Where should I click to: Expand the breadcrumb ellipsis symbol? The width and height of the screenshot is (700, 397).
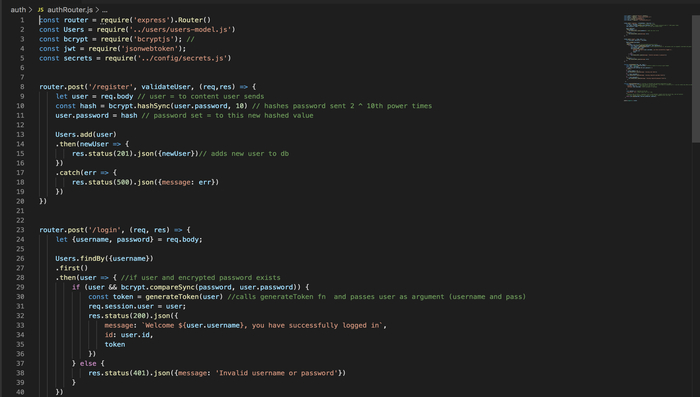tap(105, 9)
